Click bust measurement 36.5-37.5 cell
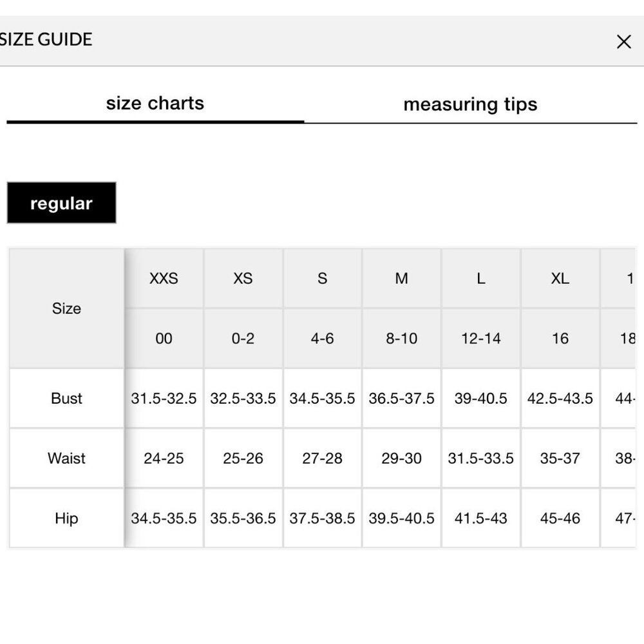This screenshot has height=644, width=644. click(402, 399)
